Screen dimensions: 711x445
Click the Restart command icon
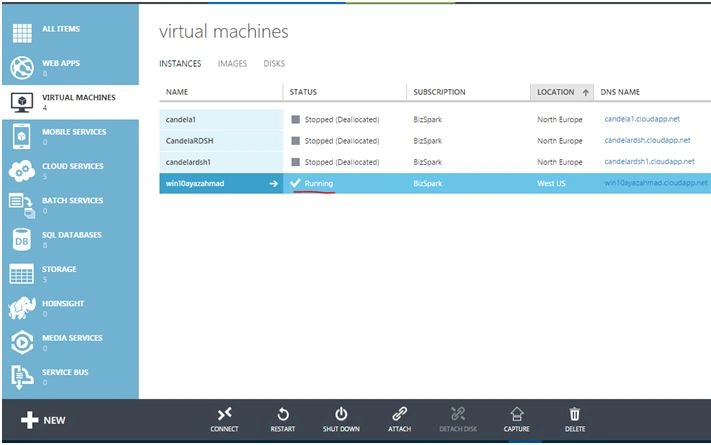(x=282, y=414)
